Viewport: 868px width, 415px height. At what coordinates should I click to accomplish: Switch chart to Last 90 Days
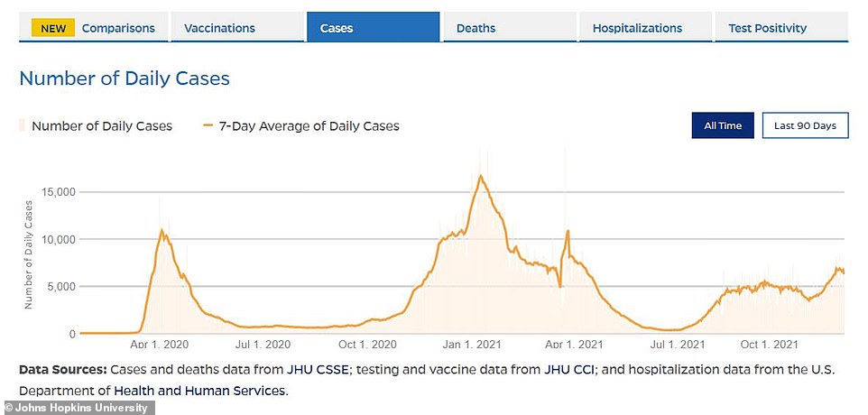click(x=805, y=125)
